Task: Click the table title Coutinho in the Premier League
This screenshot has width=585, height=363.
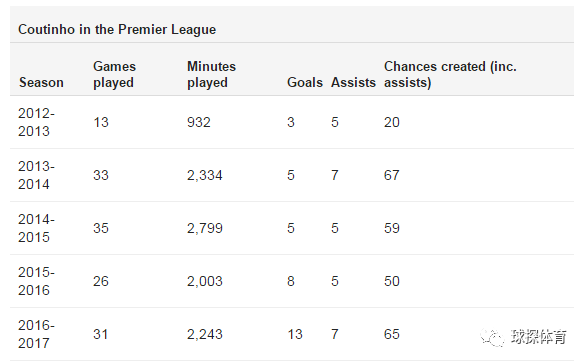Action: point(117,29)
